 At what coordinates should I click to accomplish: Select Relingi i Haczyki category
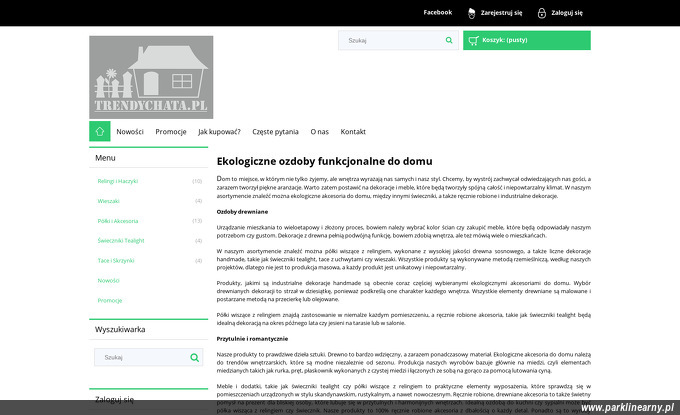click(x=118, y=181)
